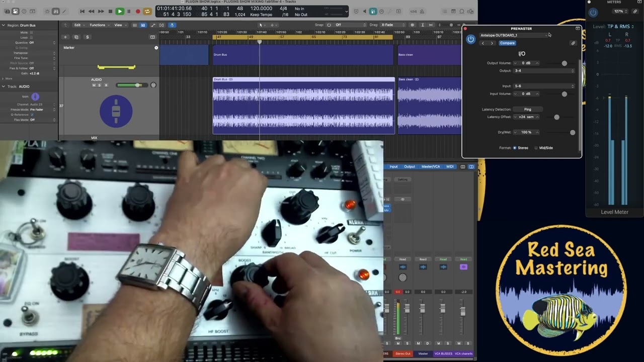Open the Quantize popup set to Off

click(x=42, y=43)
